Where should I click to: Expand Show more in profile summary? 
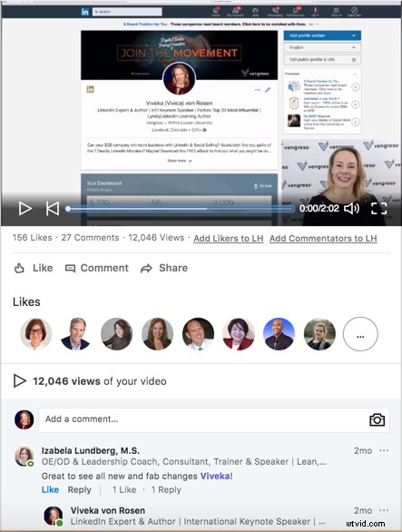pos(180,161)
